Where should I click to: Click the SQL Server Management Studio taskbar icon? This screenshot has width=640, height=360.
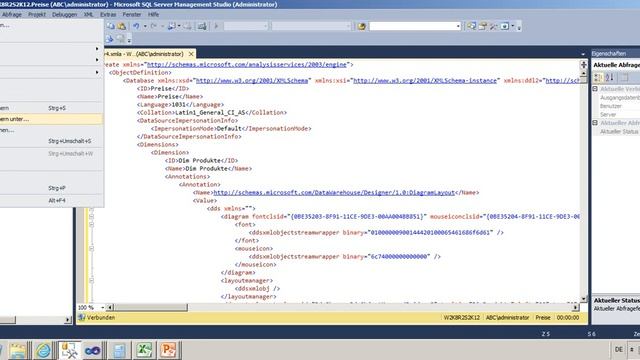click(69, 350)
